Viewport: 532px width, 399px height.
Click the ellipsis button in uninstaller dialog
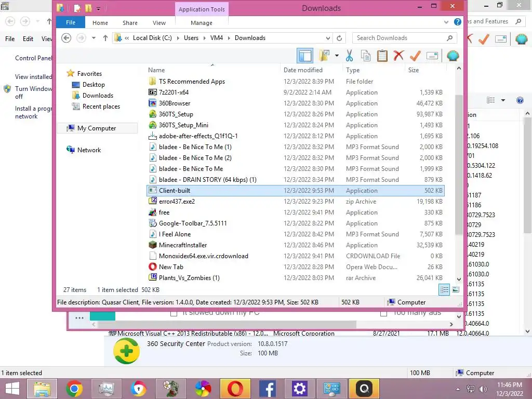pos(79,318)
